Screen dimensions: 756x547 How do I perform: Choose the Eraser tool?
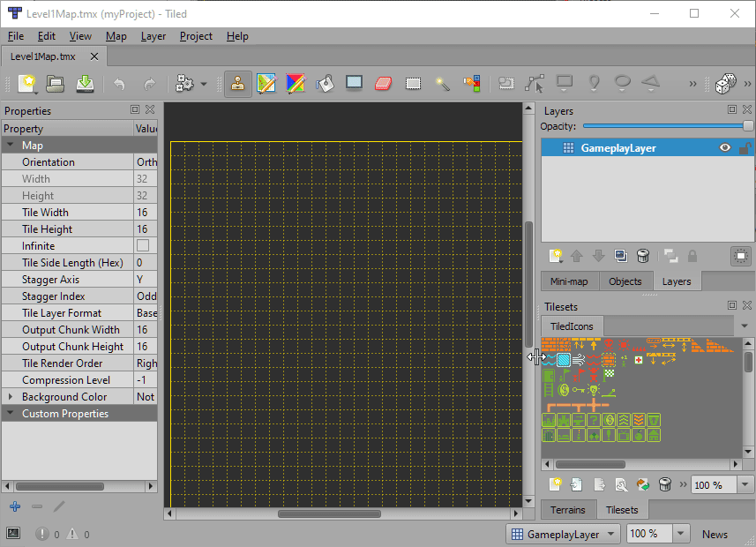[x=382, y=84]
